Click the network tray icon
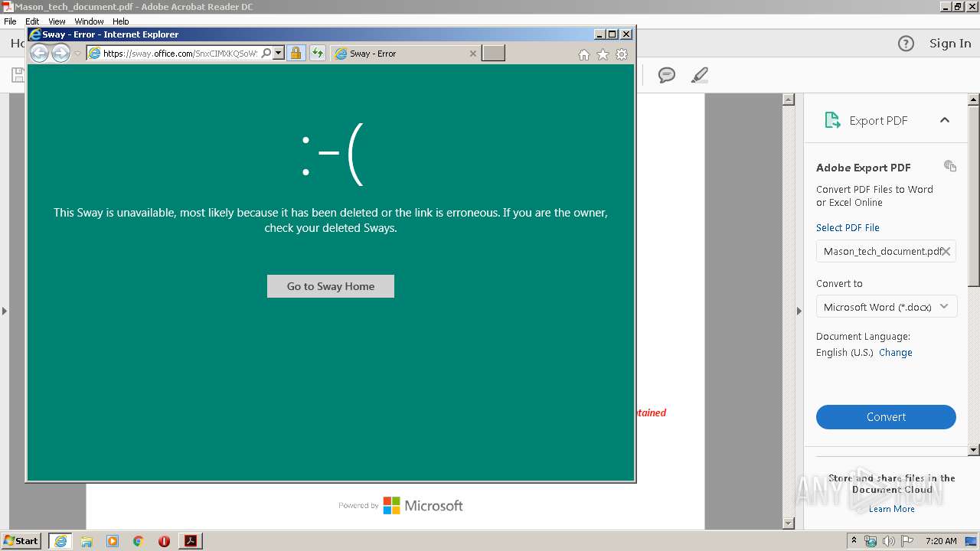The width and height of the screenshot is (980, 551). tap(871, 541)
